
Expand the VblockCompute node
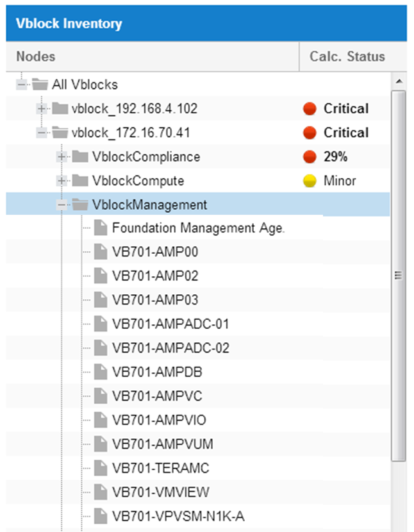pyautogui.click(x=62, y=181)
